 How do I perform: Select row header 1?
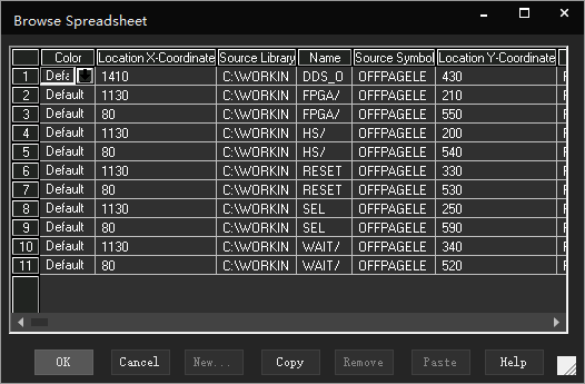[x=25, y=76]
